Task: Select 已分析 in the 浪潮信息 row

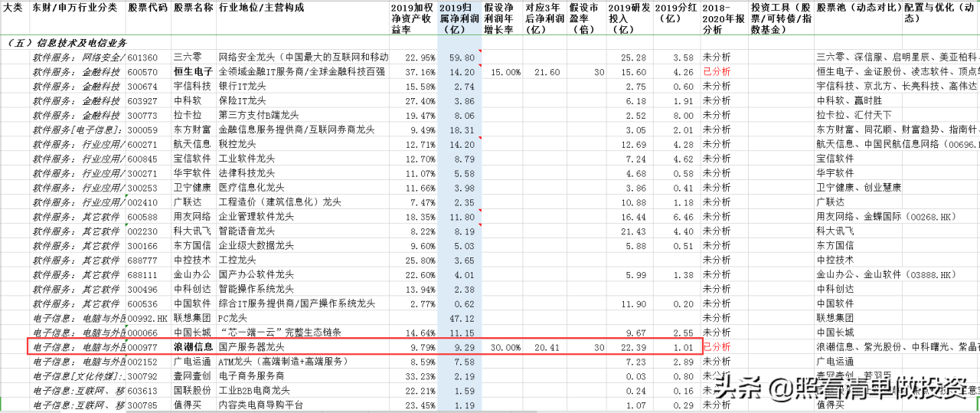Action: 716,346
